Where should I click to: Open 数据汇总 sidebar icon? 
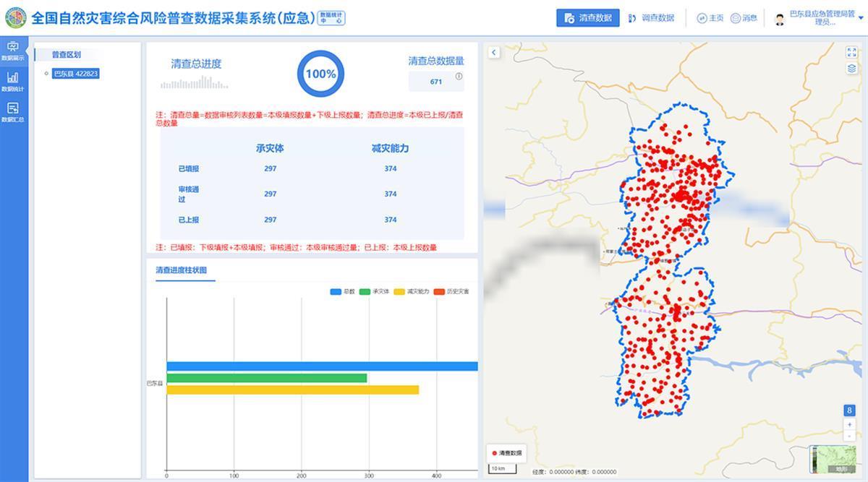click(x=13, y=112)
